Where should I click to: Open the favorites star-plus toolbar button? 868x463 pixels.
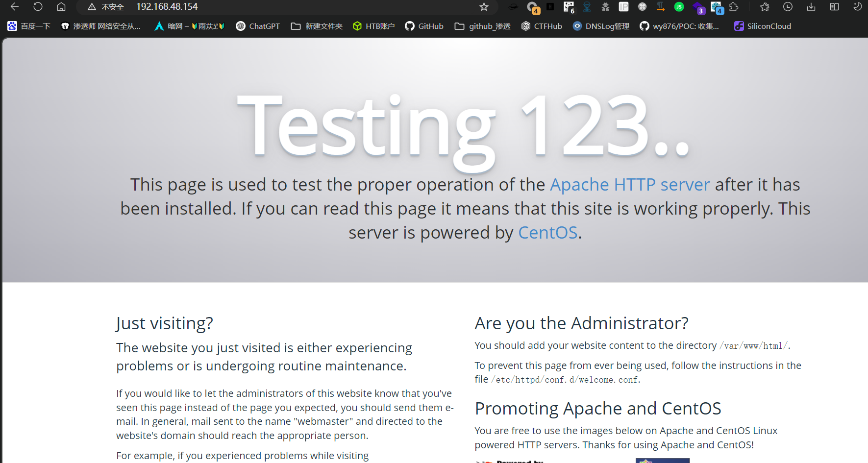(765, 7)
